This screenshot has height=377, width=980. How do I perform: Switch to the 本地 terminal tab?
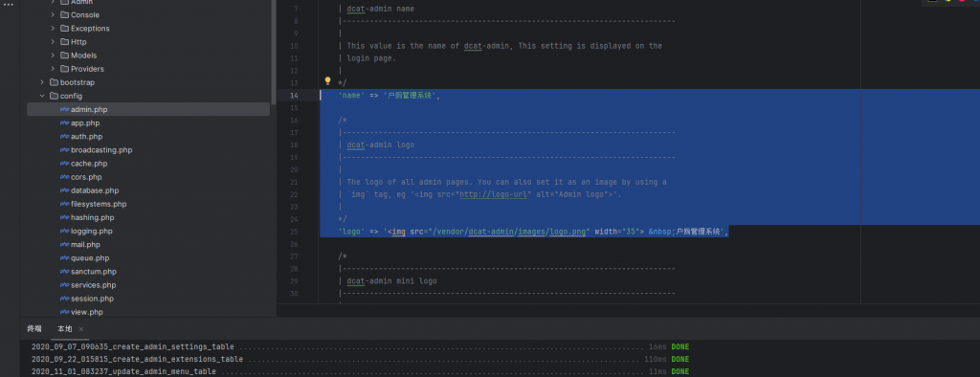65,329
